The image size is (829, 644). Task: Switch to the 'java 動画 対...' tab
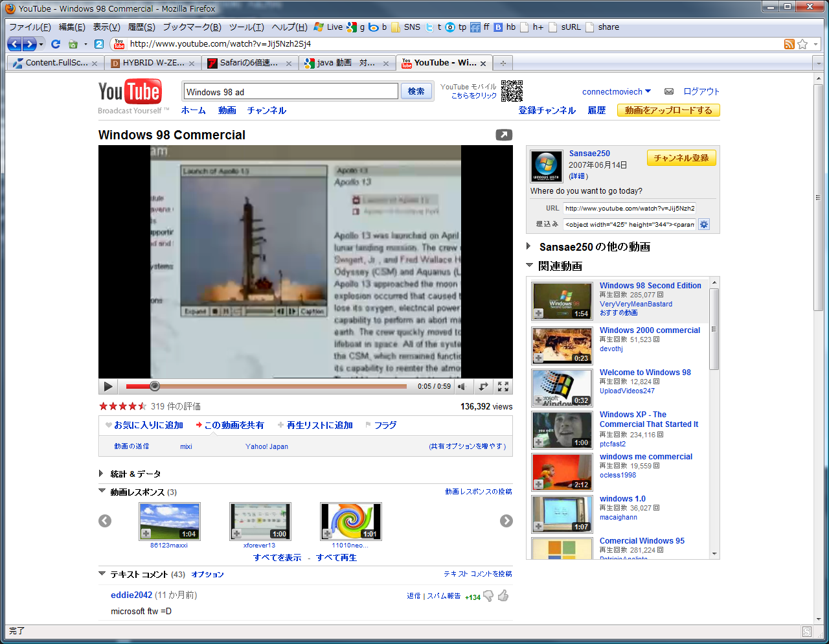[346, 63]
